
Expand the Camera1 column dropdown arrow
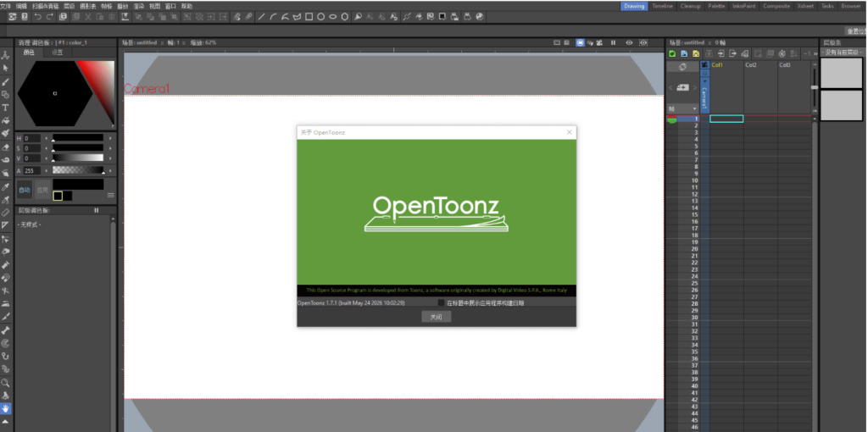(704, 80)
